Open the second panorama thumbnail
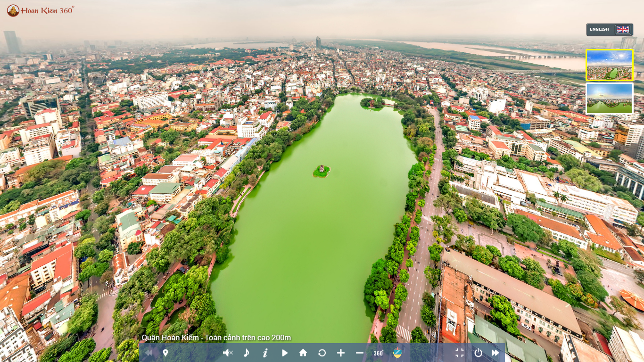Screen dimensions: 644x362 (609, 99)
